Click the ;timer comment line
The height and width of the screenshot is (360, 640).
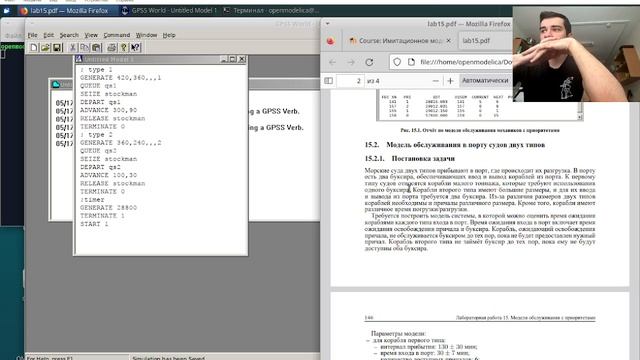click(x=92, y=200)
